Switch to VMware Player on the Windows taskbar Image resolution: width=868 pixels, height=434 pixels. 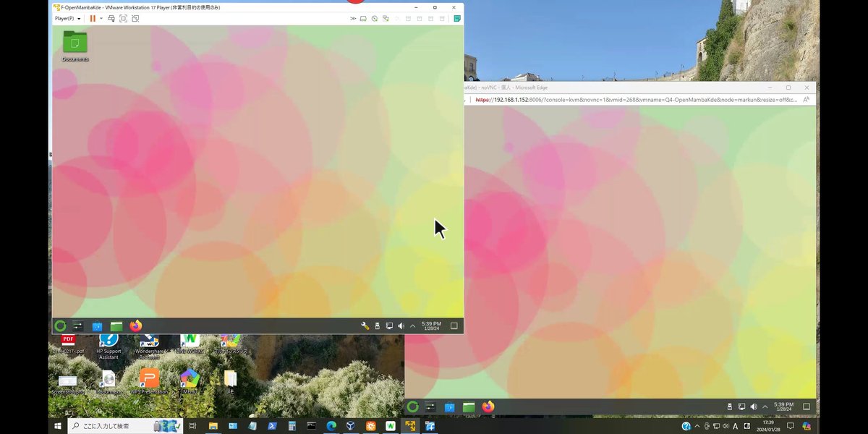(410, 426)
